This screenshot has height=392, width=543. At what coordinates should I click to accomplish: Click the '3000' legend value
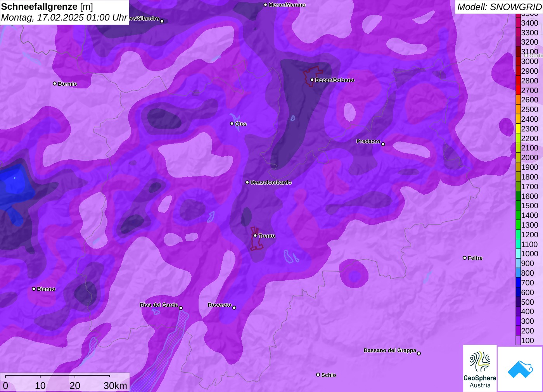[x=529, y=61]
